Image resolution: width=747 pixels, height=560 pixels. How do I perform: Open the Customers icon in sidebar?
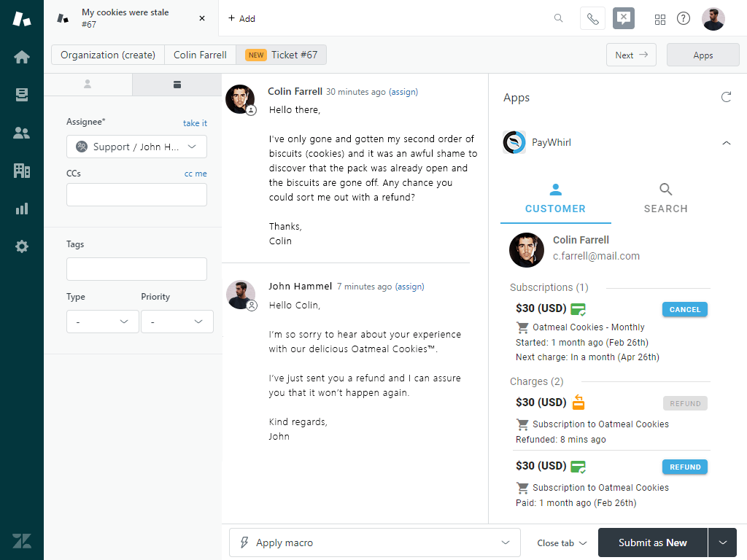click(x=22, y=133)
